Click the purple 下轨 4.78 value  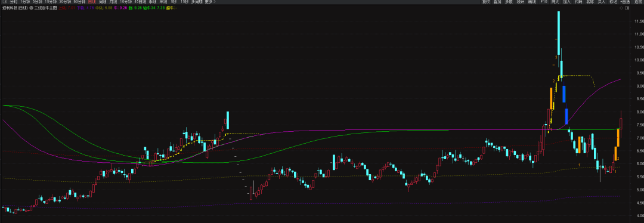click(85, 8)
